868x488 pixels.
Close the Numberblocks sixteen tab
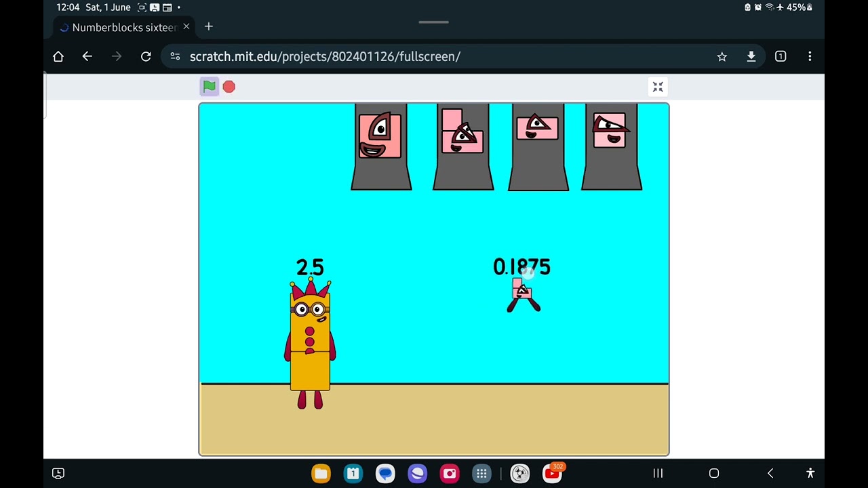pos(186,27)
